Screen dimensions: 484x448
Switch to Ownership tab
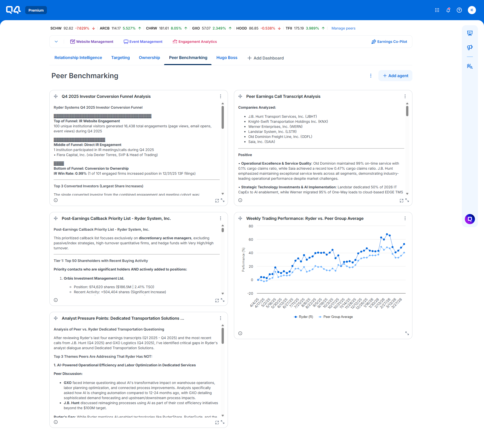pyautogui.click(x=149, y=58)
